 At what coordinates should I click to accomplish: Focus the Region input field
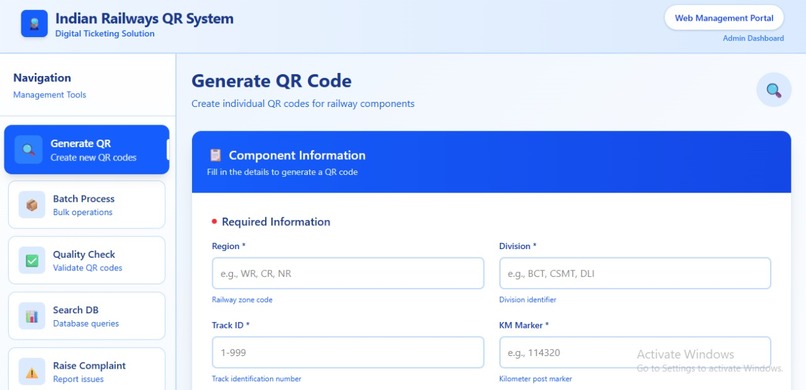pyautogui.click(x=347, y=273)
